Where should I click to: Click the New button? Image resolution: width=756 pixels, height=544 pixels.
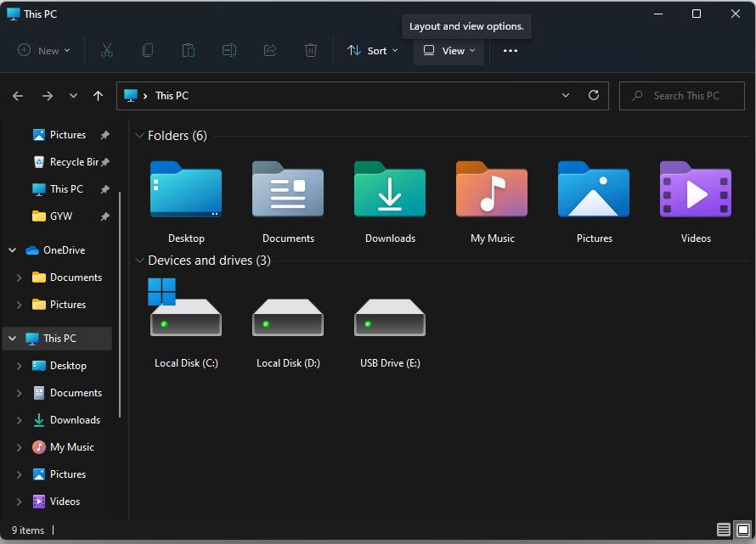[x=42, y=50]
